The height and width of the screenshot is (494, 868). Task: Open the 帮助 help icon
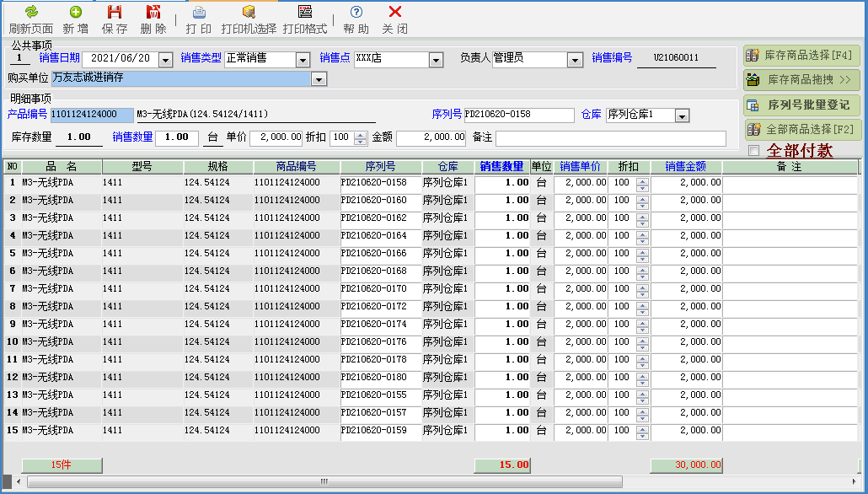(356, 13)
